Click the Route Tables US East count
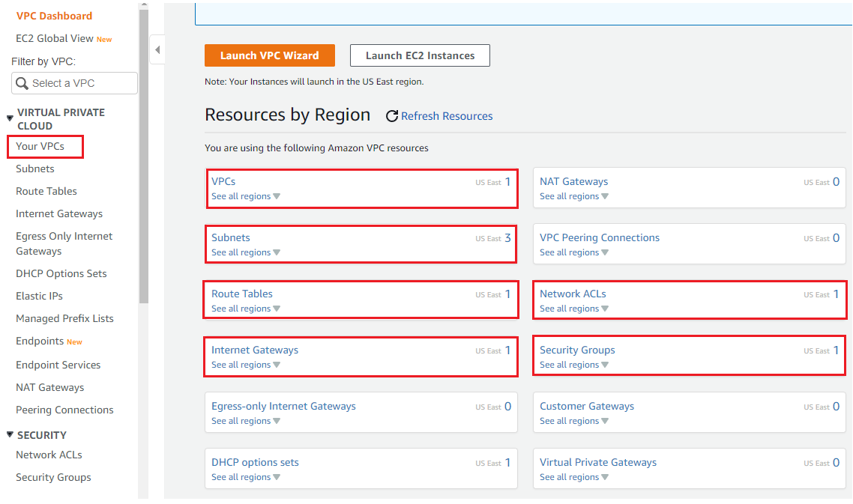853x504 pixels. (507, 294)
